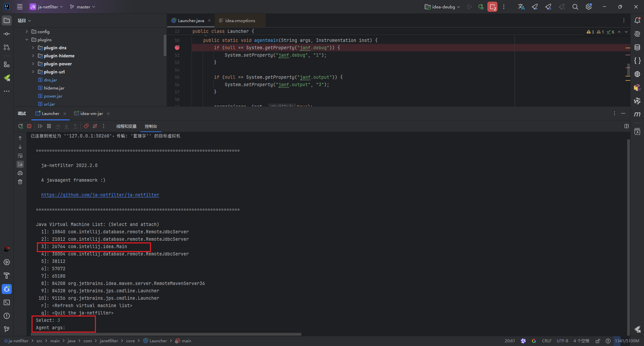Open the Problems tool window
The image size is (644, 346).
7,316
